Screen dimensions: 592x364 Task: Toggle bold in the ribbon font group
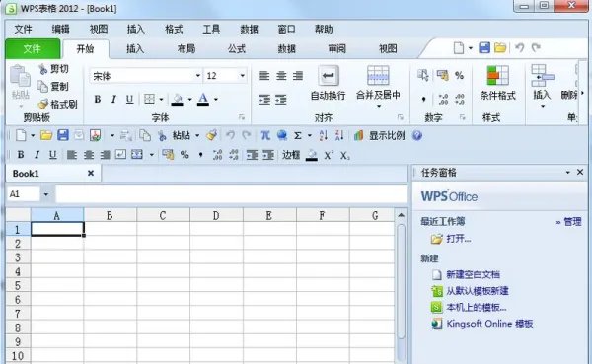click(98, 100)
